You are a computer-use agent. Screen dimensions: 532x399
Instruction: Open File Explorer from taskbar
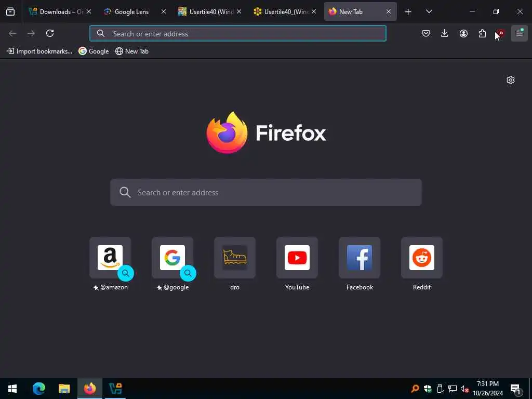(64, 389)
